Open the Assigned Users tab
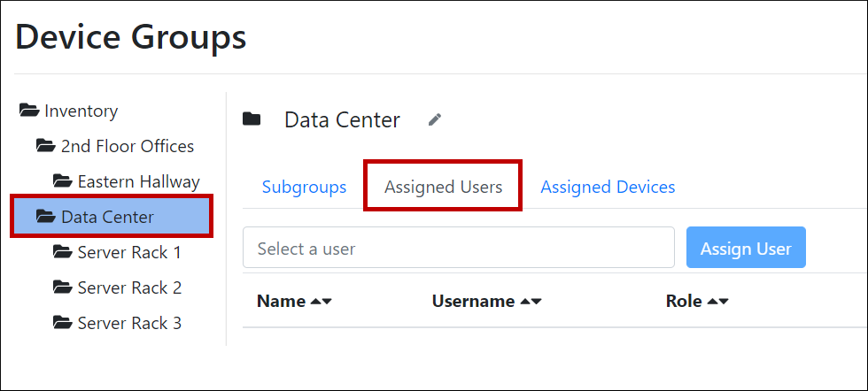868x391 pixels. click(443, 187)
